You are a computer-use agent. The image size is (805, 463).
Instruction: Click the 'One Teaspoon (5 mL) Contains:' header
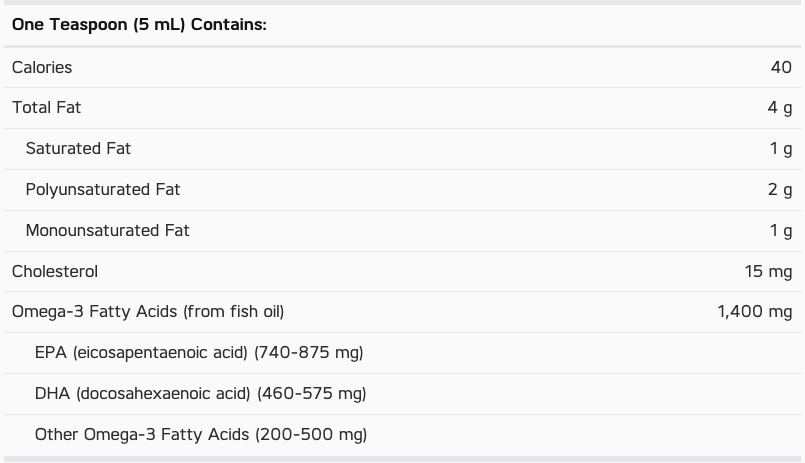pos(139,25)
